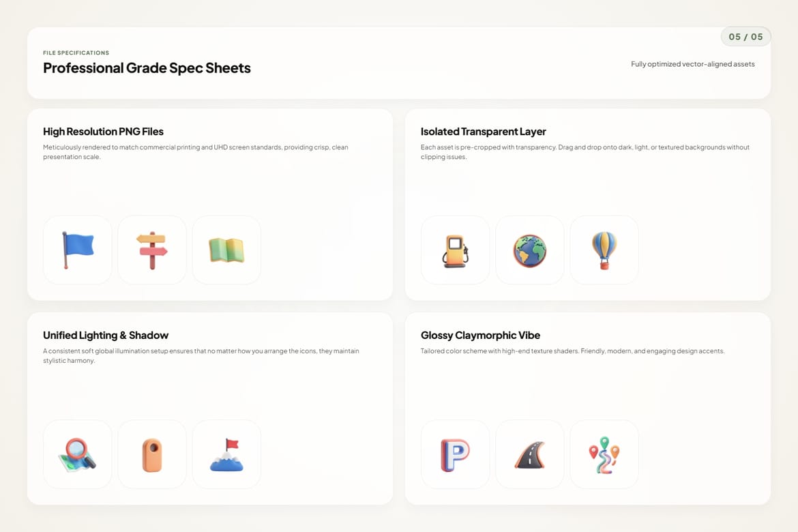798x532 pixels.
Task: Select the wooden signpost direction icon
Action: point(151,250)
